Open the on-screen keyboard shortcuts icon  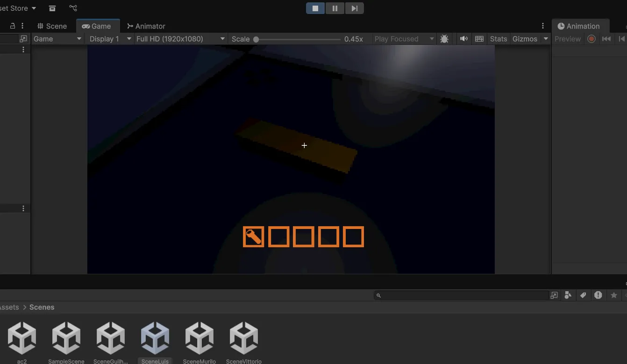[x=479, y=39]
